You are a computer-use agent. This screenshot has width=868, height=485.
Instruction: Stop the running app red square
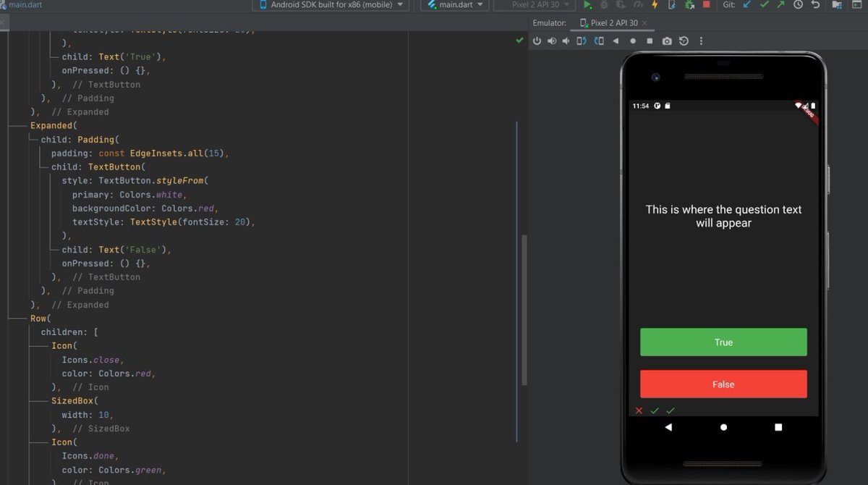click(706, 4)
